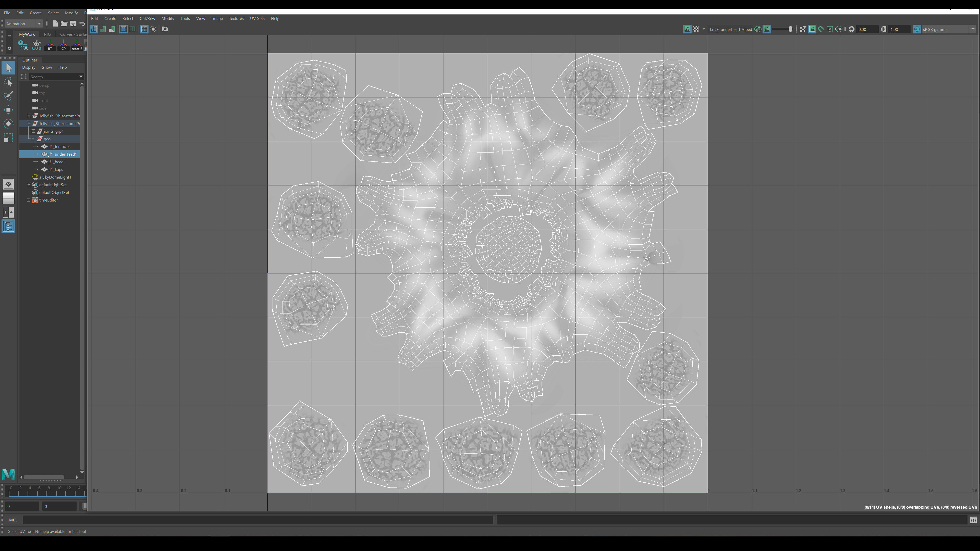The height and width of the screenshot is (551, 980).
Task: Toggle color management ON button
Action: click(x=916, y=29)
